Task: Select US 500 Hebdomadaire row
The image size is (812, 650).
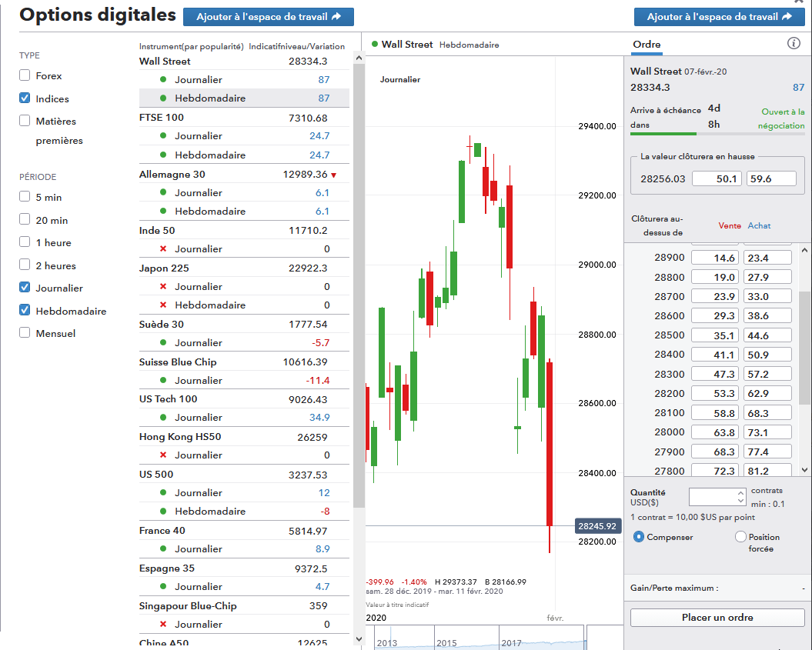Action: [244, 512]
